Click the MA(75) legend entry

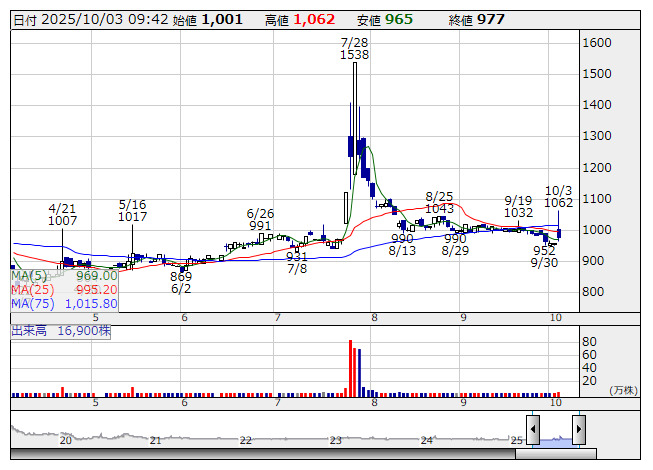(64, 303)
